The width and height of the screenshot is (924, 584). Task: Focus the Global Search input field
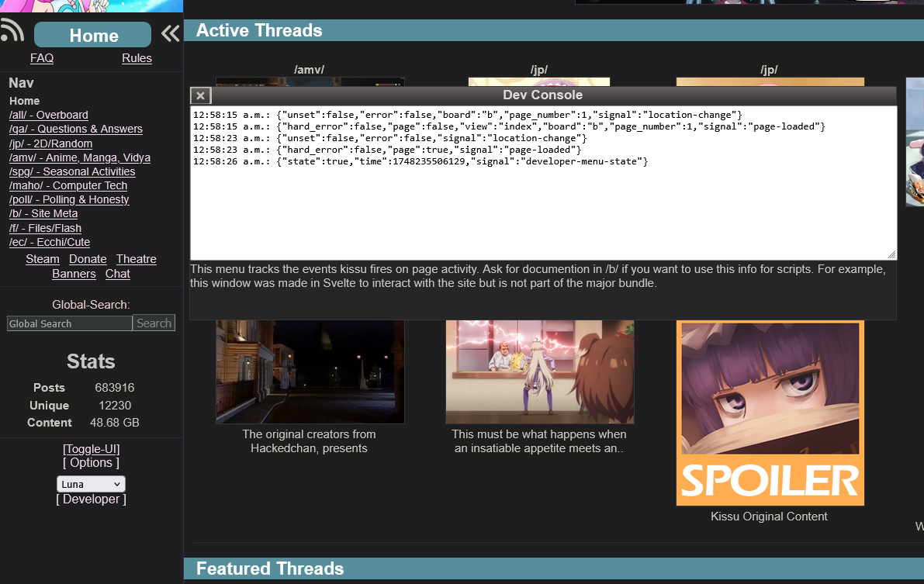(70, 323)
